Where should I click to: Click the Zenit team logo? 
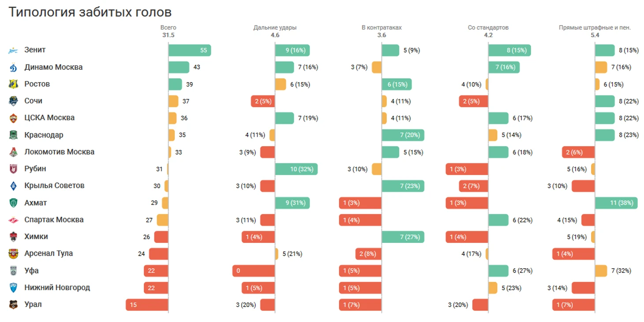[x=13, y=50]
